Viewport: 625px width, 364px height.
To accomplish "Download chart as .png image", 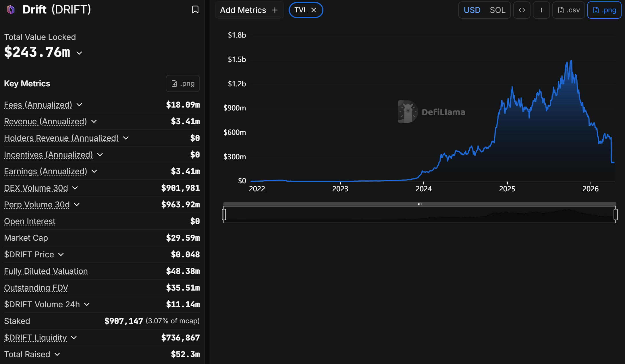I will pos(604,10).
